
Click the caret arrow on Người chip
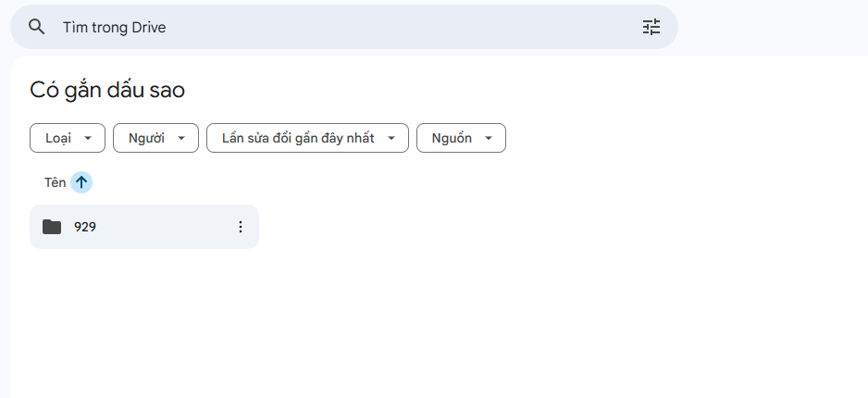(x=181, y=138)
